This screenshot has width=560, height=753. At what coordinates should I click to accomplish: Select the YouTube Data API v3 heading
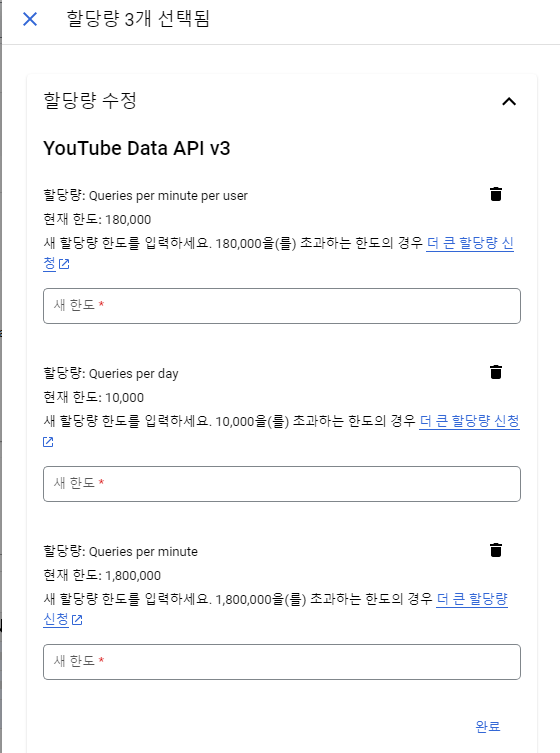pyautogui.click(x=137, y=148)
